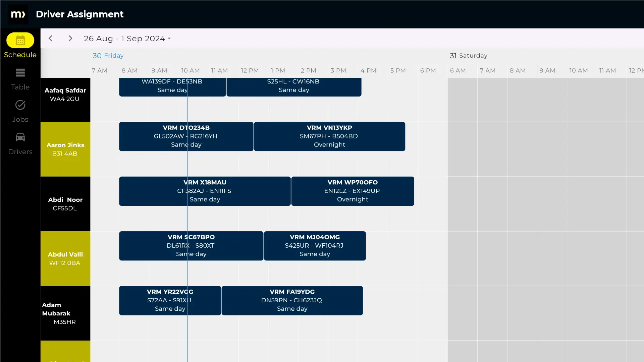Click the Friday 4 PM time label
Image resolution: width=644 pixels, height=362 pixels.
coord(368,70)
